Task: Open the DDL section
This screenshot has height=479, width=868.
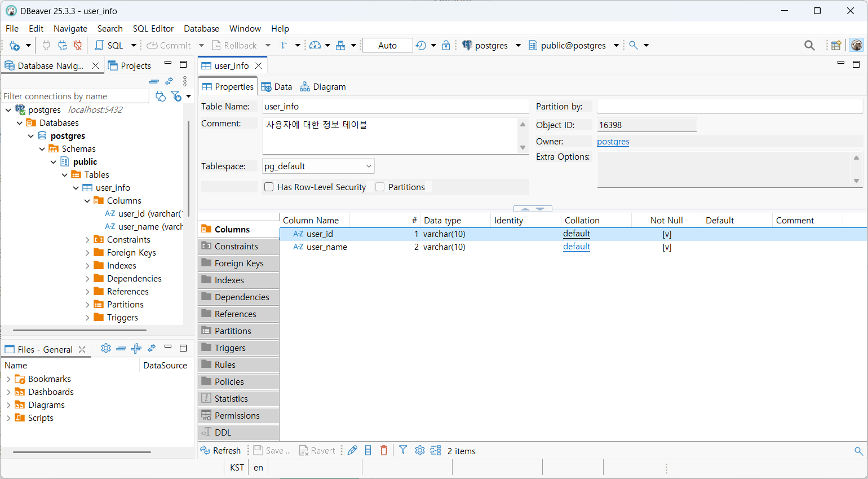Action: point(238,432)
